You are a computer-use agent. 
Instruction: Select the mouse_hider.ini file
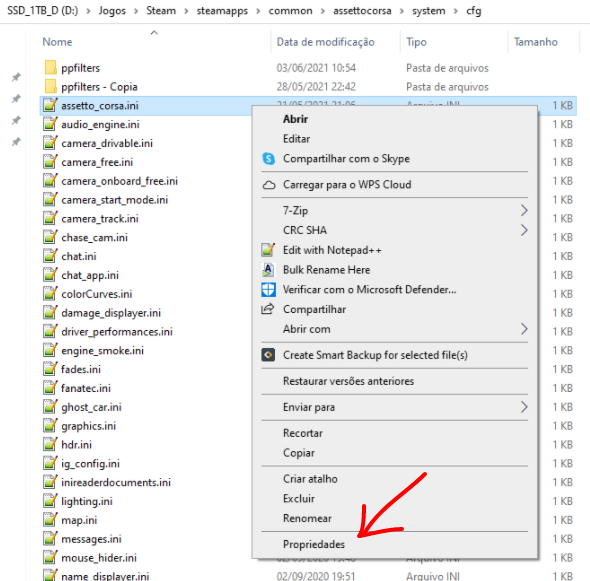pyautogui.click(x=99, y=558)
